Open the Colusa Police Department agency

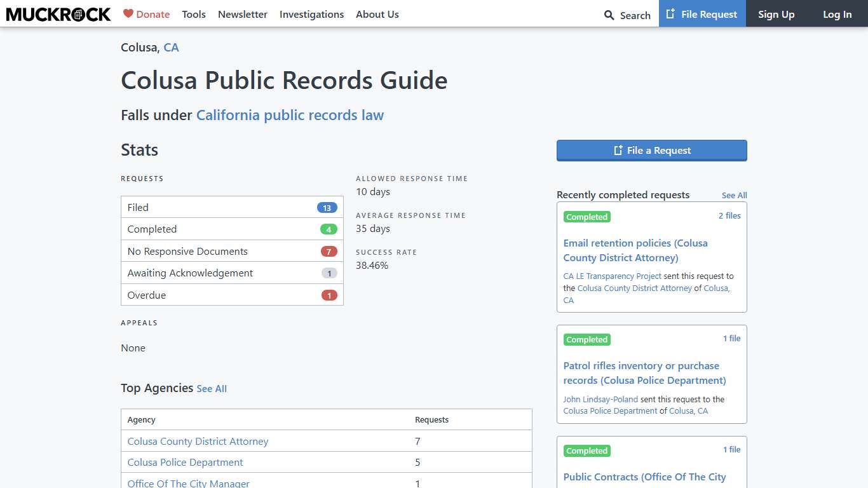coord(184,462)
